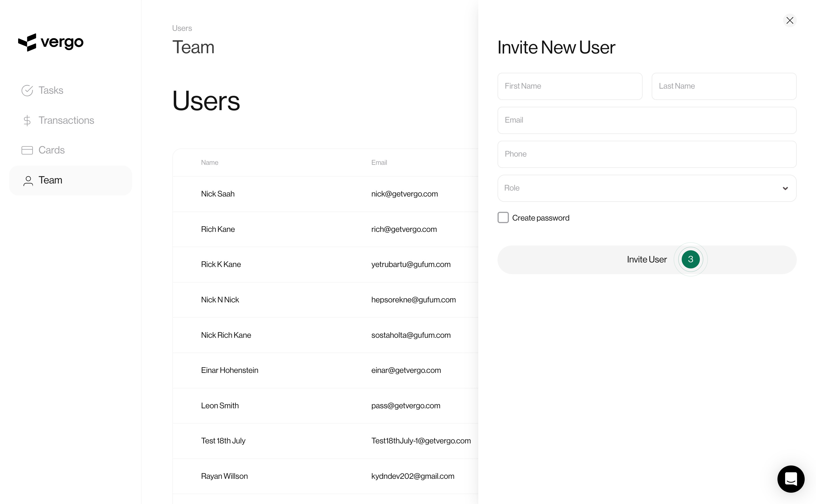
Task: Click email yetrubartu@gufum.com
Action: (411, 264)
